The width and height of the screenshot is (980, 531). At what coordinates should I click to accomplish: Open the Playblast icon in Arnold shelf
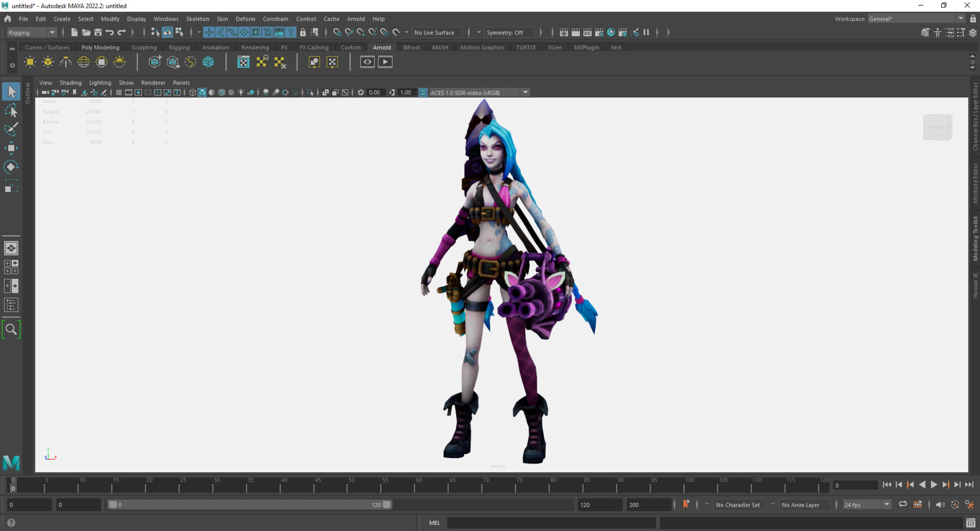385,62
